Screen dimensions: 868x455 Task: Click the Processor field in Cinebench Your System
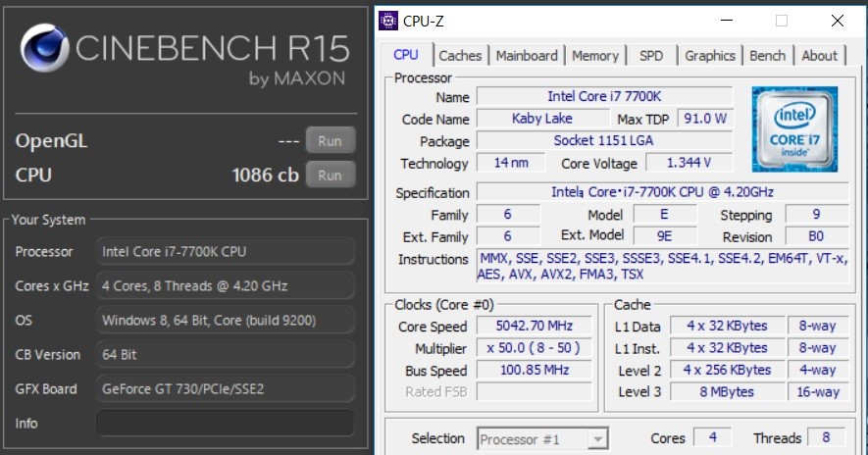226,251
